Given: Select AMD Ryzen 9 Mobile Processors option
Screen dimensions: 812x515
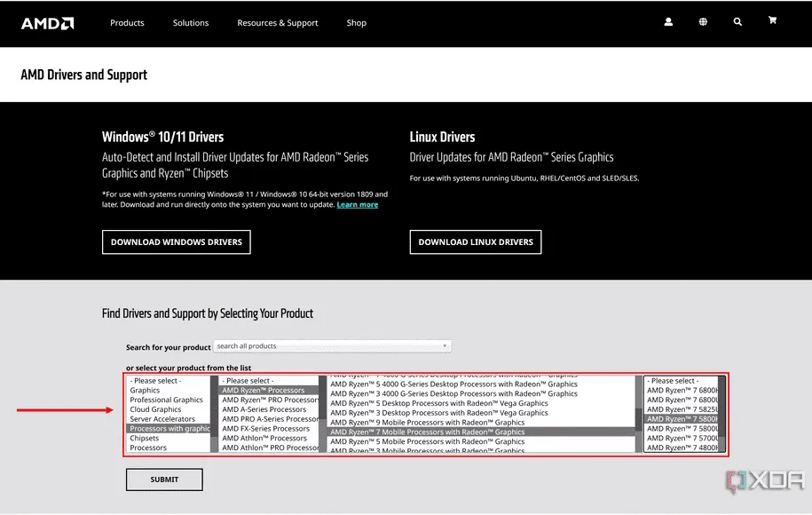Looking at the screenshot, I should coord(427,423).
